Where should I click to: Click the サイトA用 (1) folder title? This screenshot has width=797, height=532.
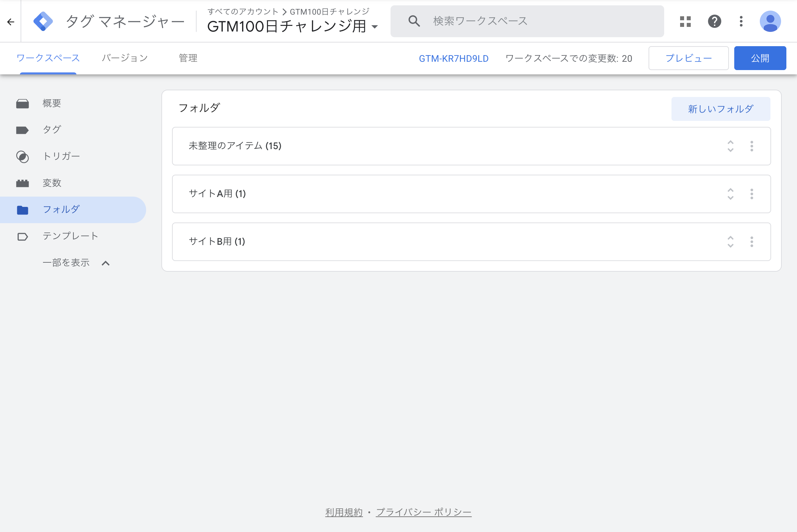click(x=217, y=194)
